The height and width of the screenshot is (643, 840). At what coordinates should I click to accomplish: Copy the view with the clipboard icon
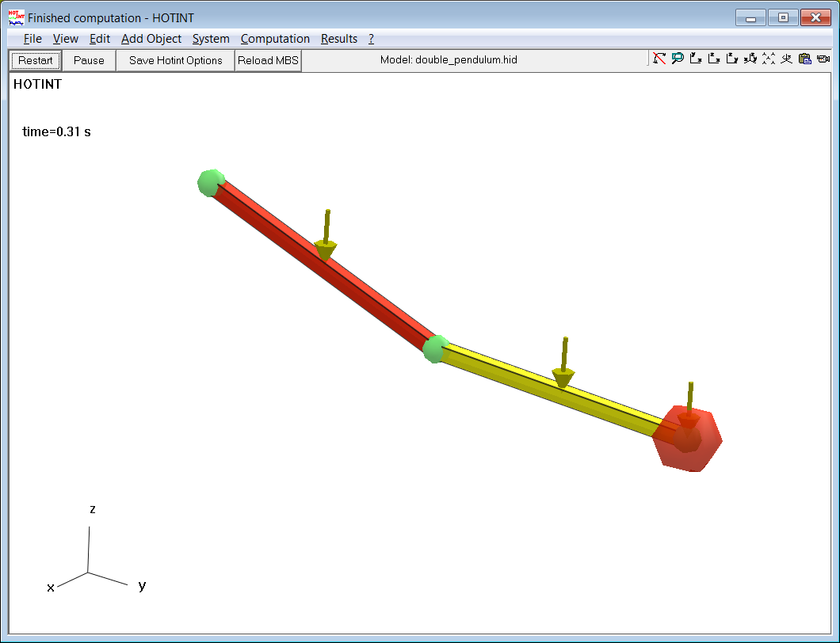(x=804, y=58)
